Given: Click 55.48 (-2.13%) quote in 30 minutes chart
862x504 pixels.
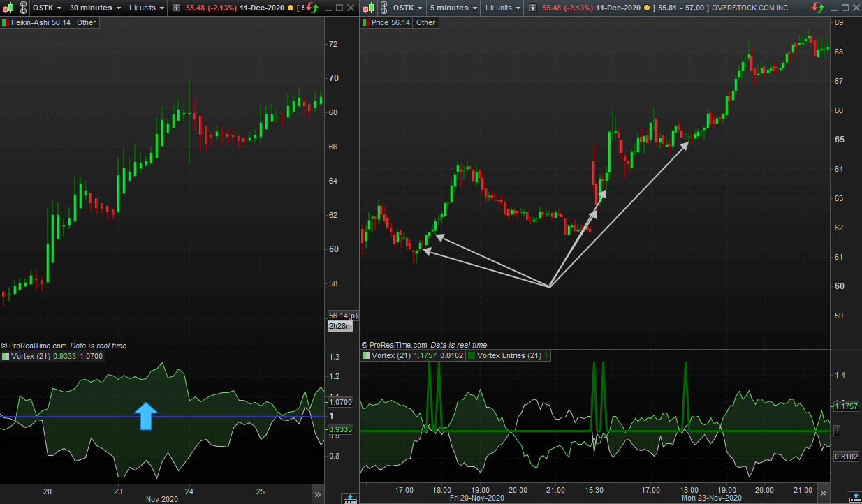Looking at the screenshot, I should click(x=212, y=8).
